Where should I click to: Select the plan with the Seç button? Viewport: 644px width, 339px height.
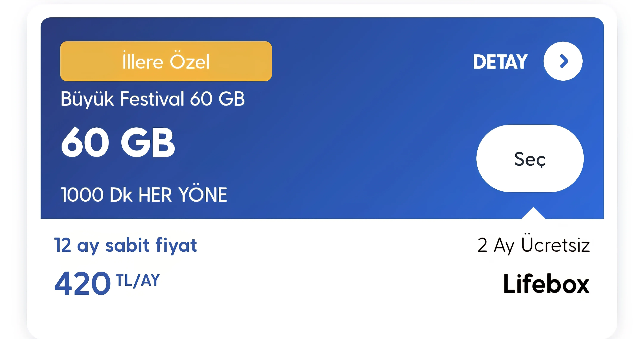530,158
